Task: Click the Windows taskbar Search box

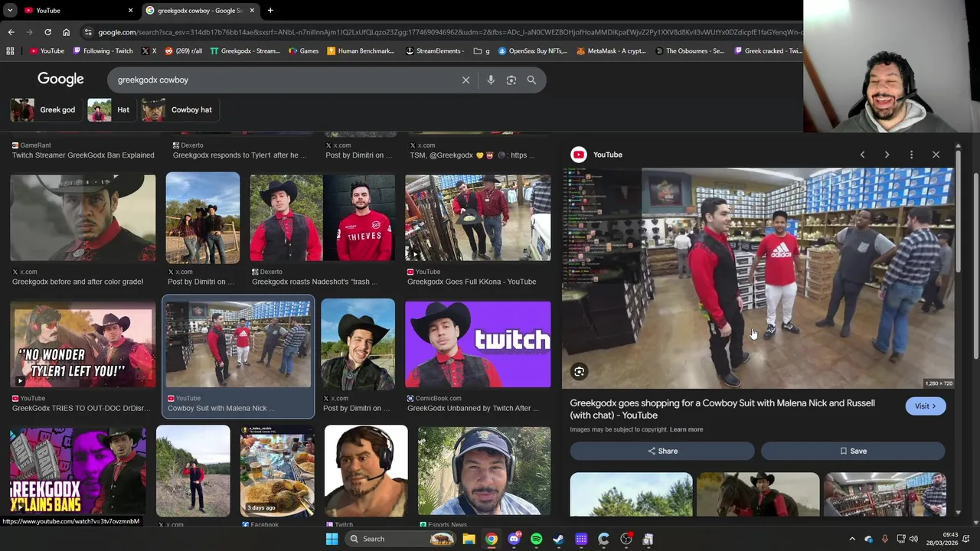Action: pyautogui.click(x=400, y=539)
